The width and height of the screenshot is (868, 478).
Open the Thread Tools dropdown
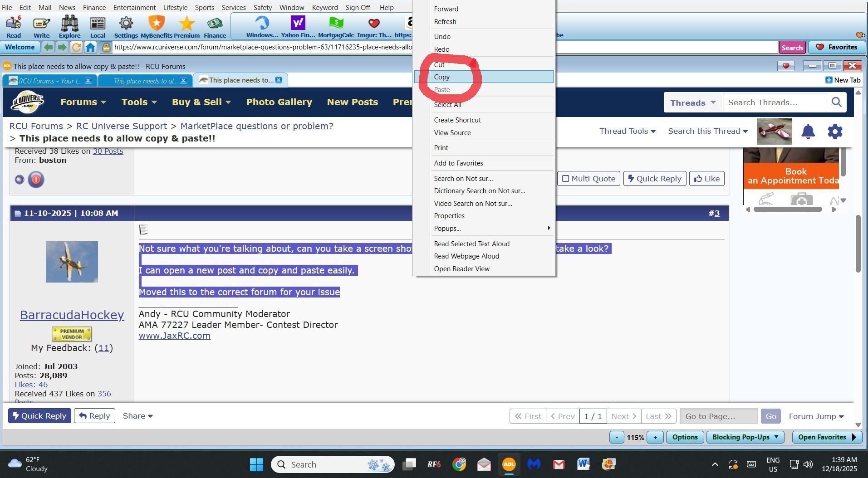[627, 131]
